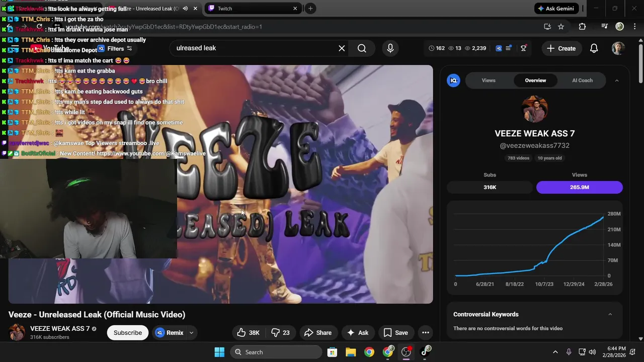Click the Windows Start button
The width and height of the screenshot is (644, 362).
point(219,352)
